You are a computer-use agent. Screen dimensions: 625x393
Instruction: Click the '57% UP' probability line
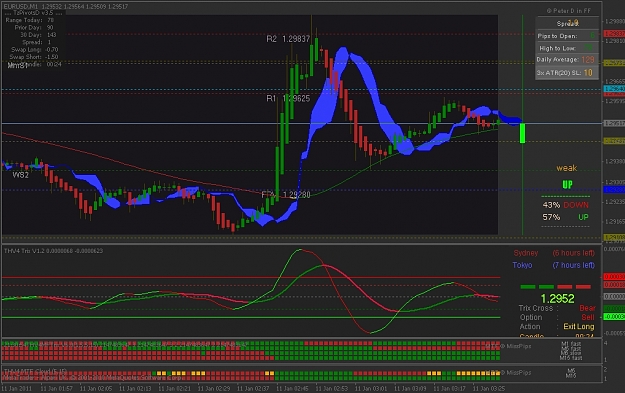tap(565, 217)
